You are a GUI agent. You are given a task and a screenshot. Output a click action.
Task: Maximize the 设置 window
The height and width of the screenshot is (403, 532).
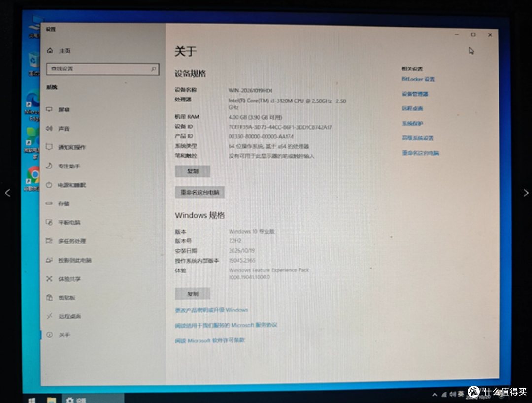coord(473,34)
